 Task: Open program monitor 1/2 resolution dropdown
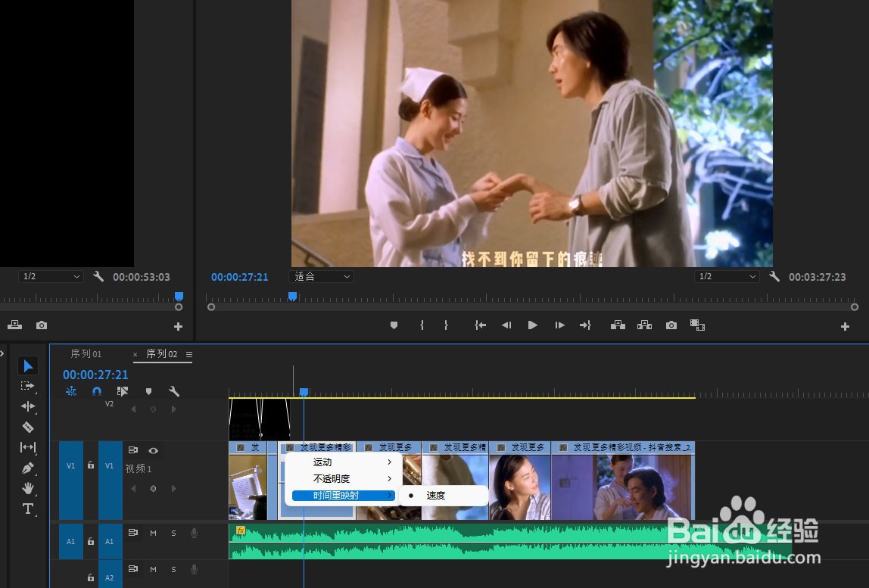[x=727, y=276]
